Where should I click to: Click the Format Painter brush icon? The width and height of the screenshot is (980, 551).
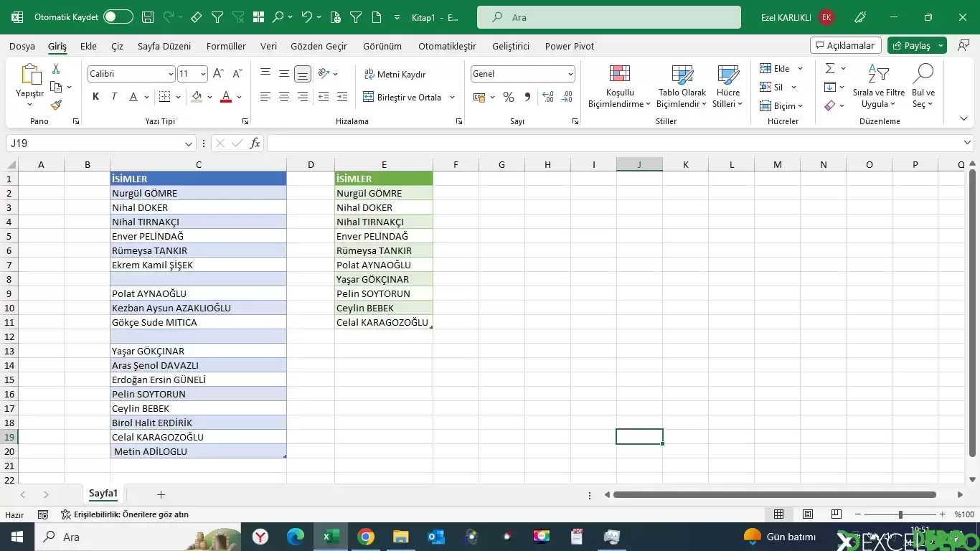pyautogui.click(x=56, y=105)
